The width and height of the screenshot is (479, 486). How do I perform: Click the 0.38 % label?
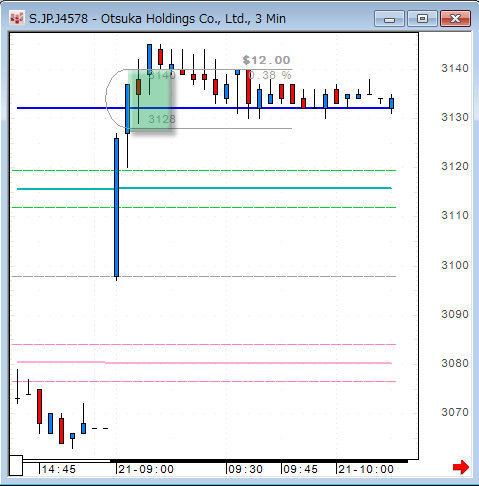pyautogui.click(x=270, y=75)
